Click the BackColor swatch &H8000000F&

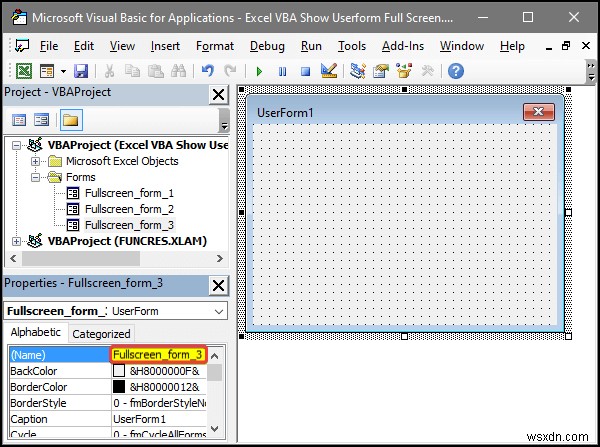[119, 371]
